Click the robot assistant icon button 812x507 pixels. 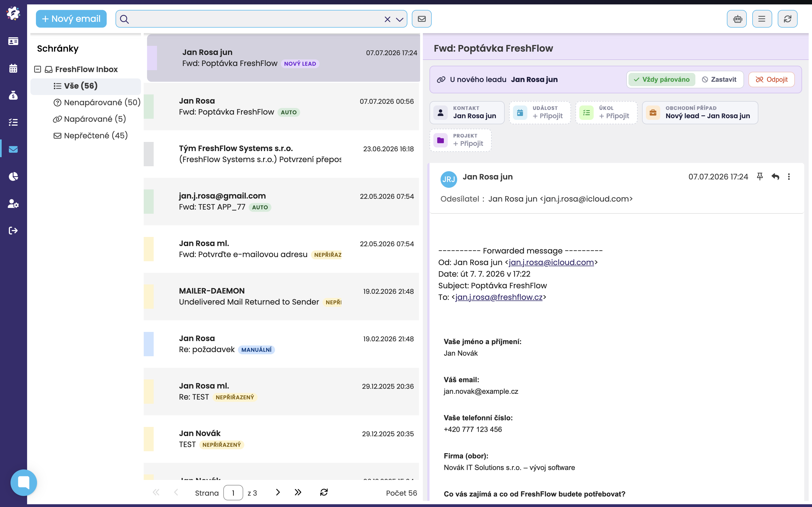click(737, 19)
